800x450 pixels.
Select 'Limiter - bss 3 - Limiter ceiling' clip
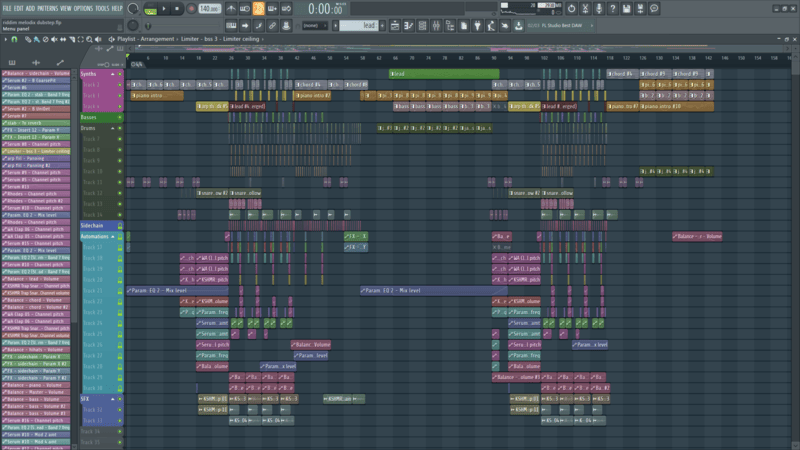pos(36,151)
